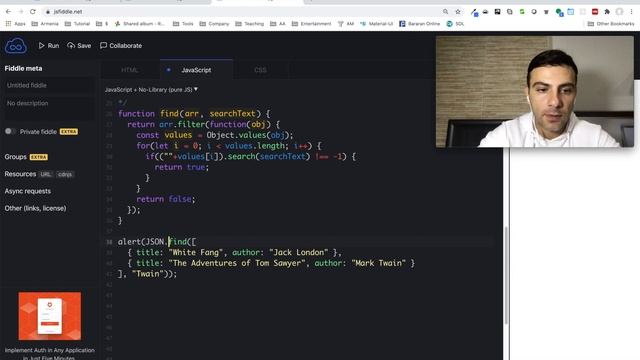Click the green square extension icon
640x360 pixels.
[522, 12]
